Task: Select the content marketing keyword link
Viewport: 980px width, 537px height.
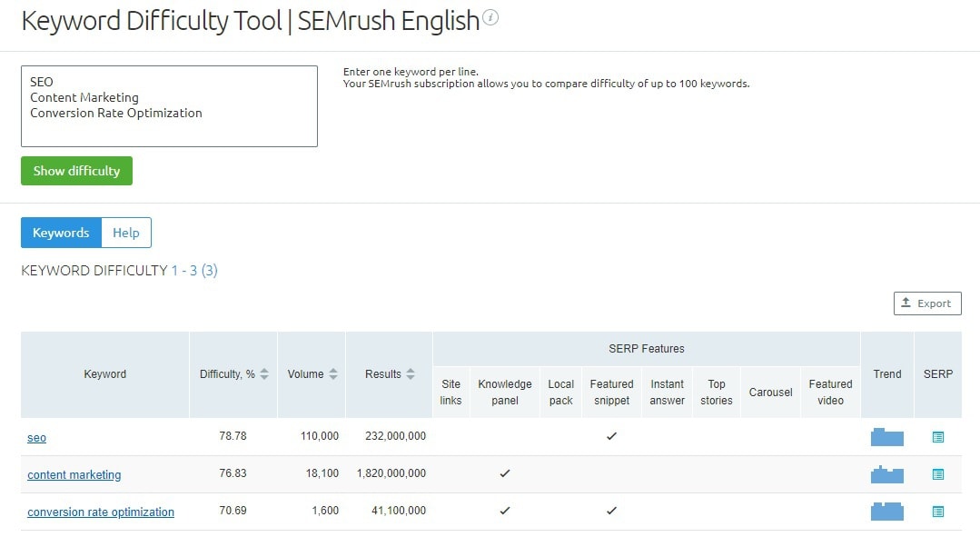Action: (x=74, y=474)
